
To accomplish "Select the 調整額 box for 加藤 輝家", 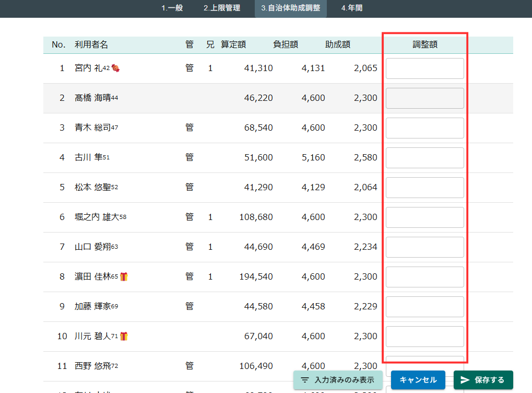I will coord(424,307).
